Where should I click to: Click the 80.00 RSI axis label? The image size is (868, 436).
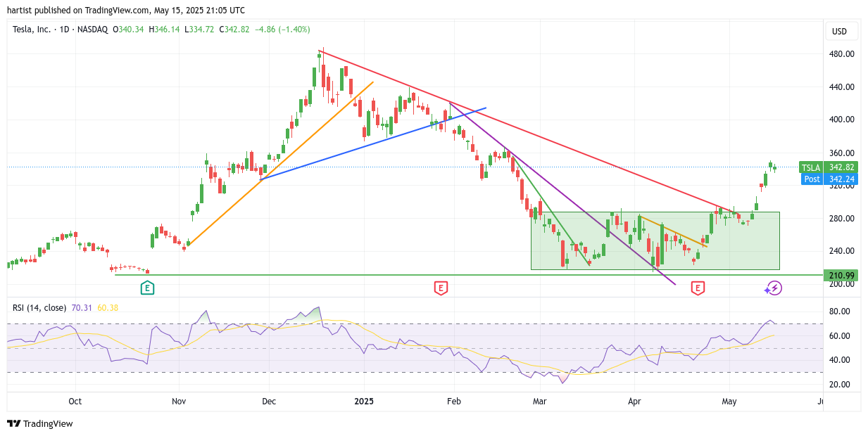841,312
